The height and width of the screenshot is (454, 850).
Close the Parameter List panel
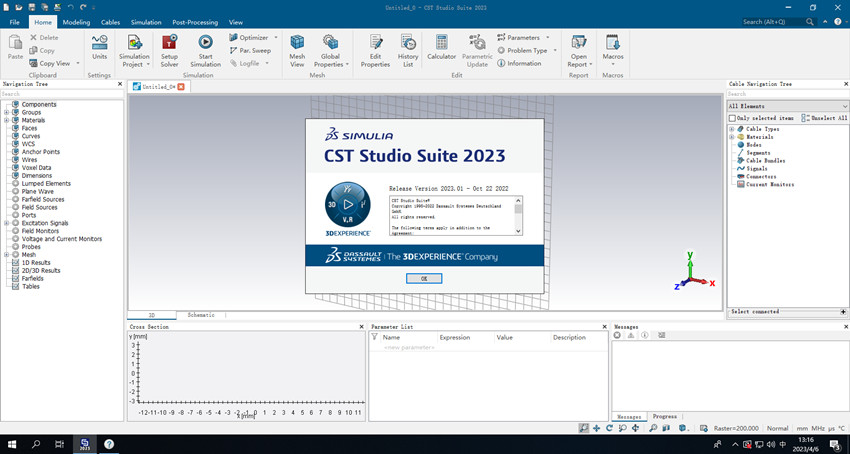(x=604, y=327)
